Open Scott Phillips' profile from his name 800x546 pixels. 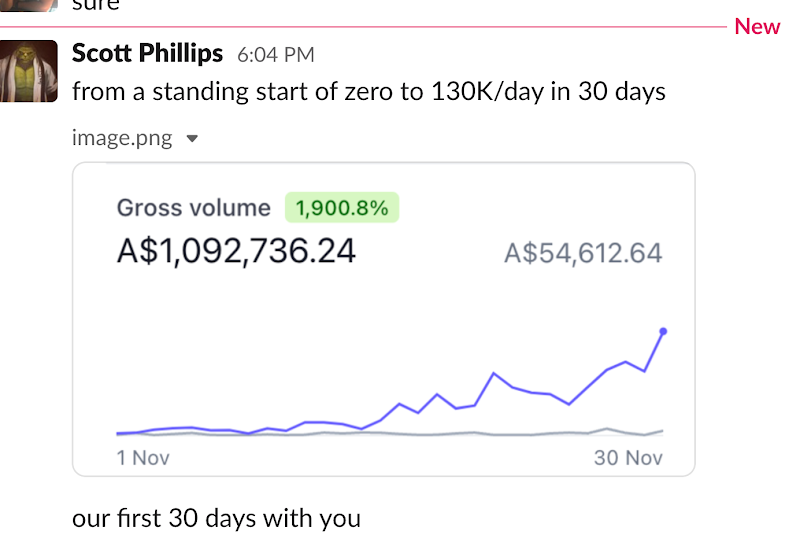(x=147, y=53)
